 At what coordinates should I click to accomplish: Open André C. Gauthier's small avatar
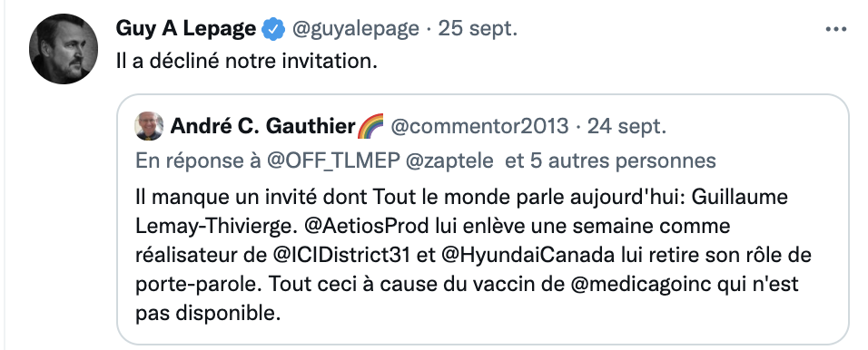tap(149, 126)
